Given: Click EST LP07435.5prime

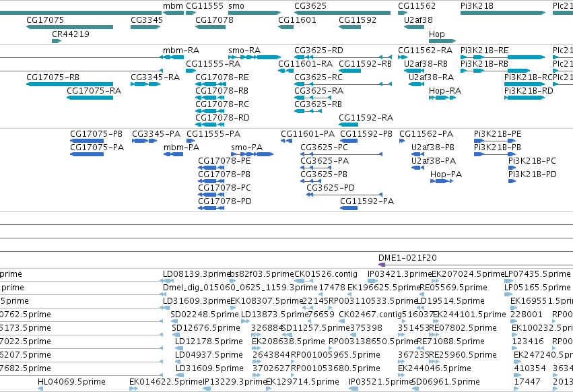Looking at the screenshot, I should point(537,274).
